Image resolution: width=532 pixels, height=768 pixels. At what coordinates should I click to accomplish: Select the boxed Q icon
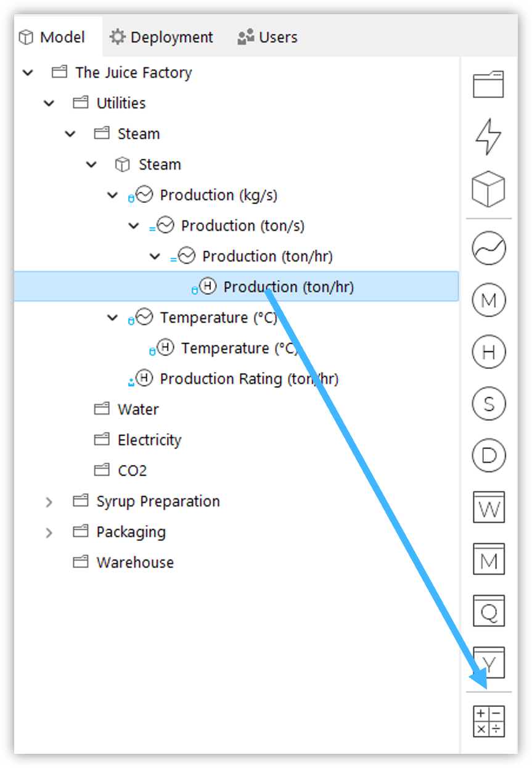point(488,611)
